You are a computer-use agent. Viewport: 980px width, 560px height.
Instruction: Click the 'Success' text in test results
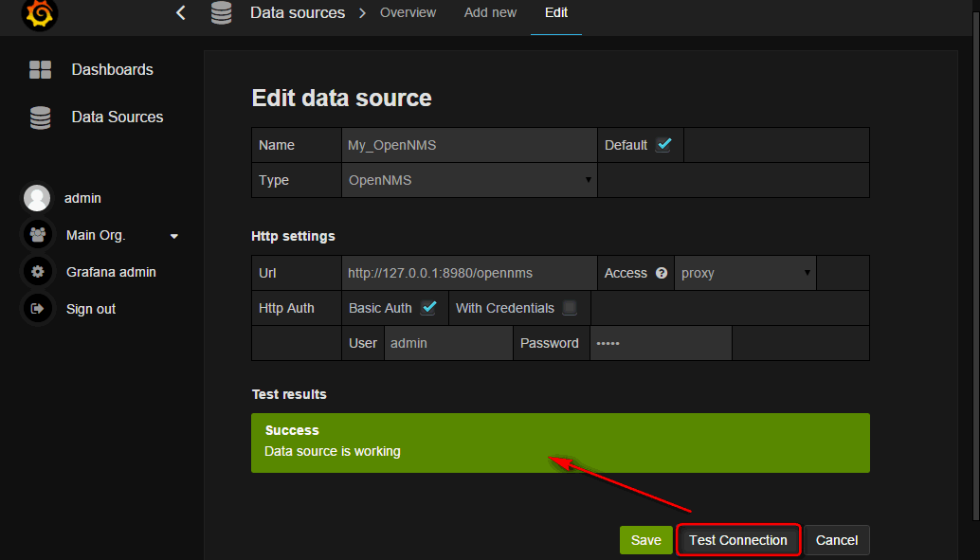[292, 430]
